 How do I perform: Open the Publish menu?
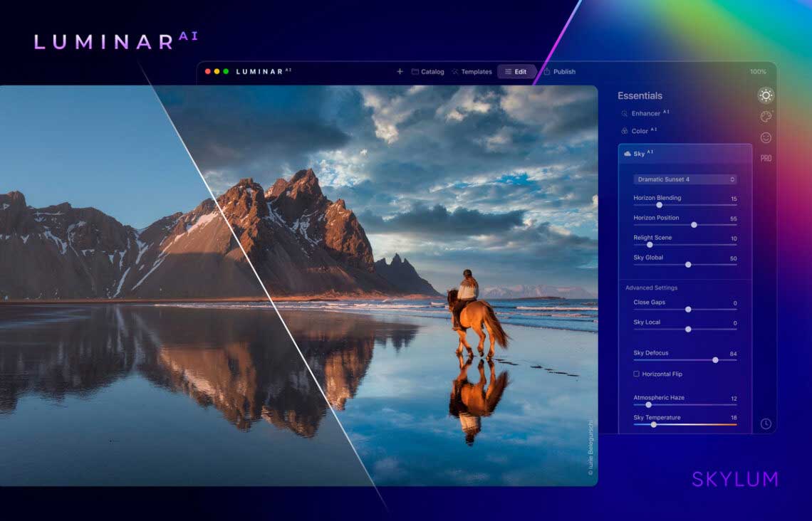[x=559, y=72]
